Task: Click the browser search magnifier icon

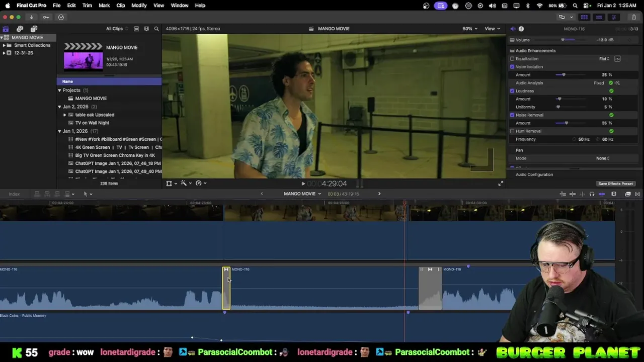Action: (x=156, y=29)
